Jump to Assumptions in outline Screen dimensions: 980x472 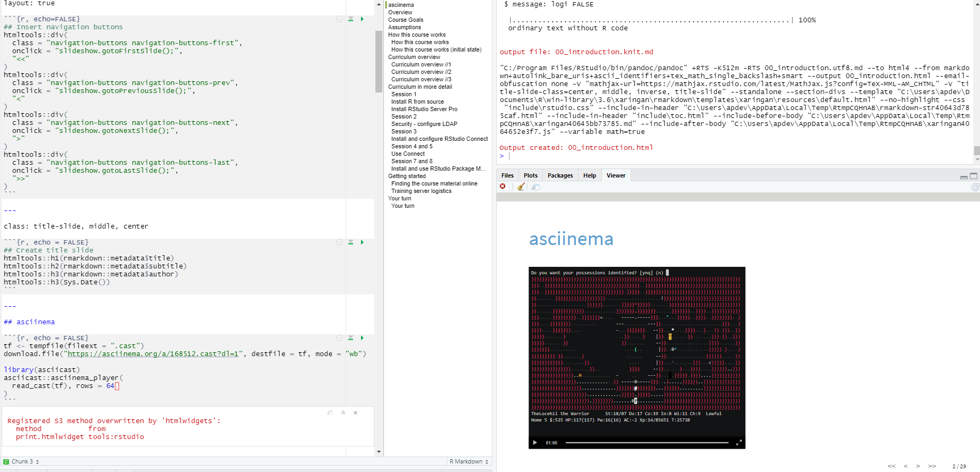point(405,27)
